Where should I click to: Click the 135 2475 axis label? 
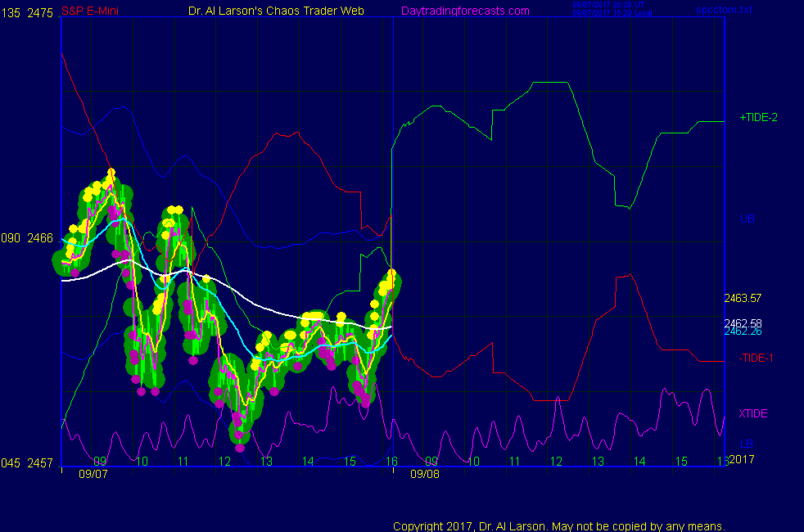pos(27,13)
